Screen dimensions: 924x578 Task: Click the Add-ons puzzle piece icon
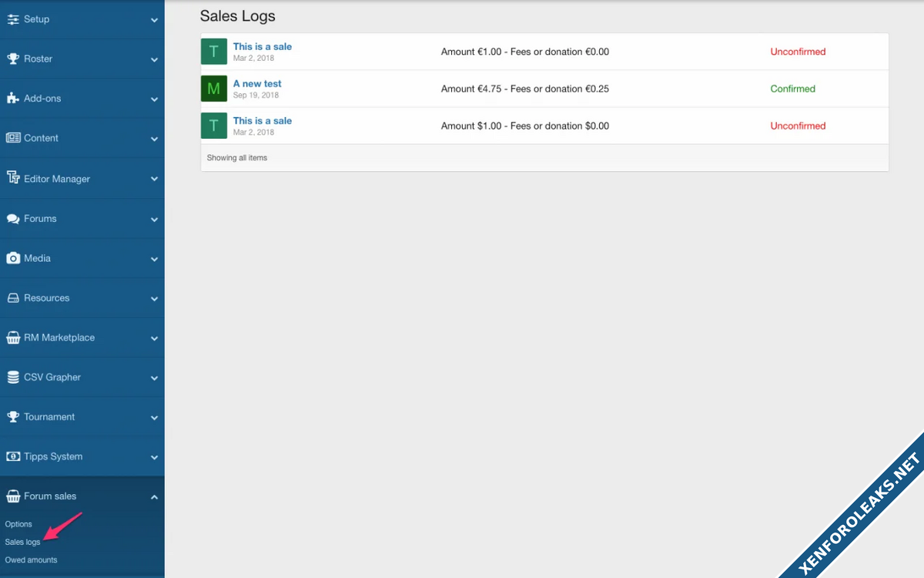pos(13,99)
